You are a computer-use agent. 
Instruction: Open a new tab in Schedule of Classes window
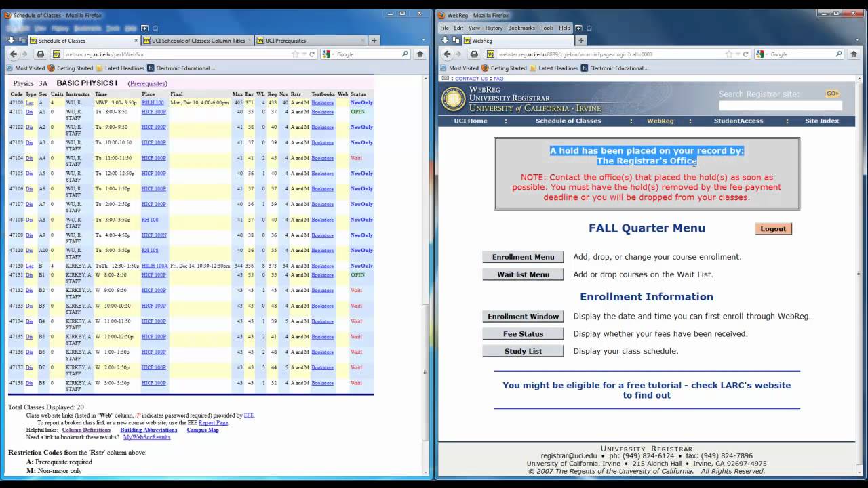coord(374,41)
